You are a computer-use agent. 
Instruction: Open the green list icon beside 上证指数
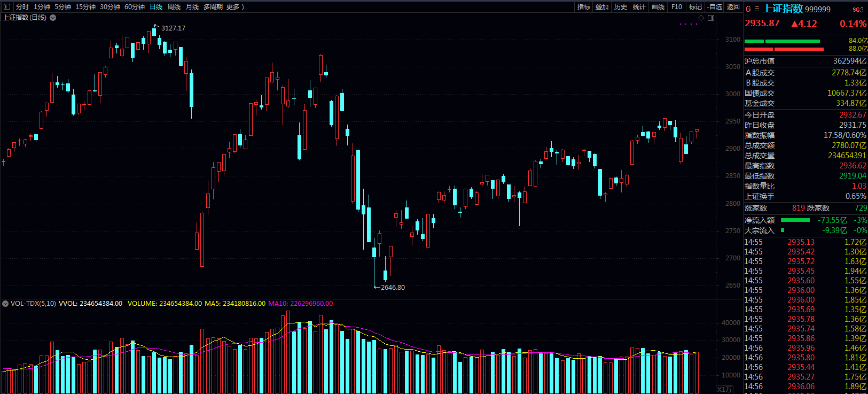[757, 9]
